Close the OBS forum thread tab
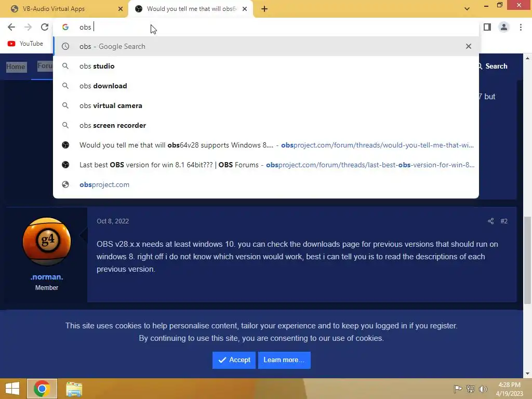Screen dimensions: 532x399 [x=245, y=9]
